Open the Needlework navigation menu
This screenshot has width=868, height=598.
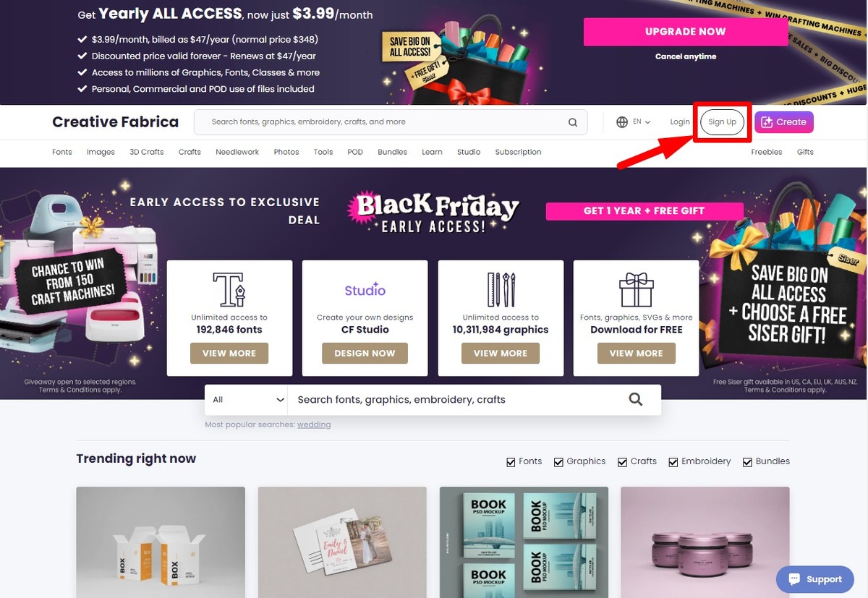pos(237,152)
